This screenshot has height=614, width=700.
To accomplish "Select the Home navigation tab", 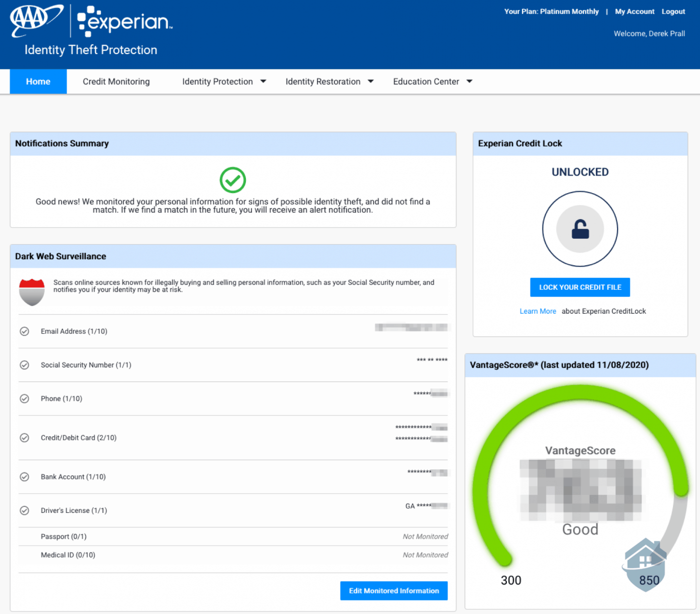I will (x=37, y=81).
